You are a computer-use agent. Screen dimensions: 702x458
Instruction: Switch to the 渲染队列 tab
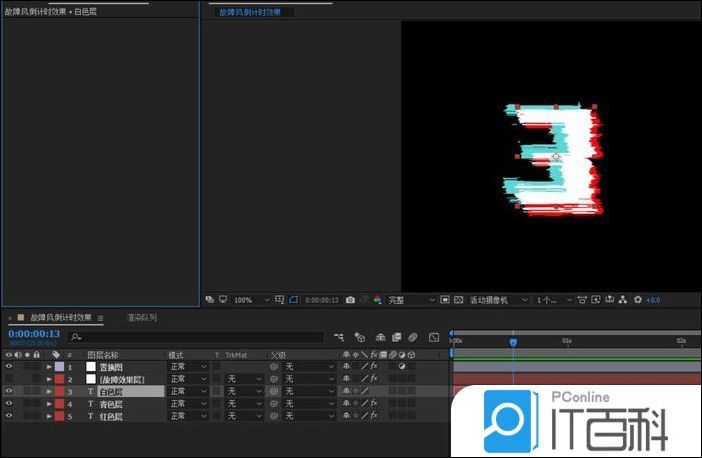click(141, 318)
